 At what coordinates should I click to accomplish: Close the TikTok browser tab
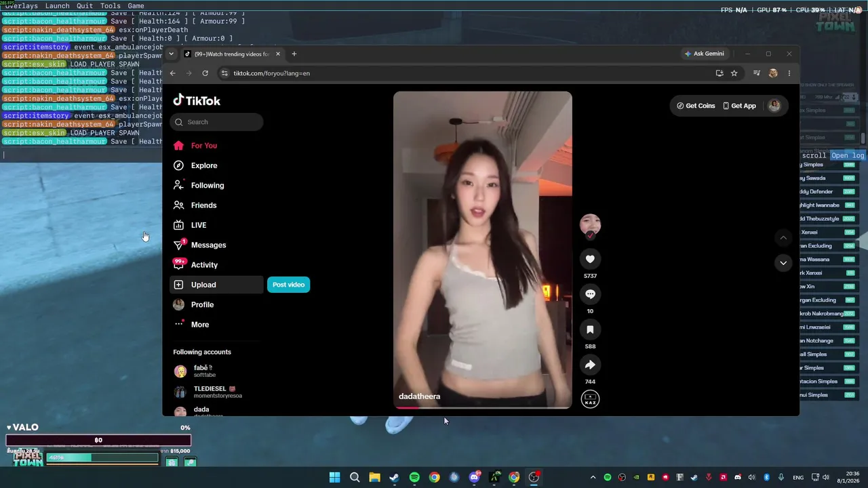277,54
